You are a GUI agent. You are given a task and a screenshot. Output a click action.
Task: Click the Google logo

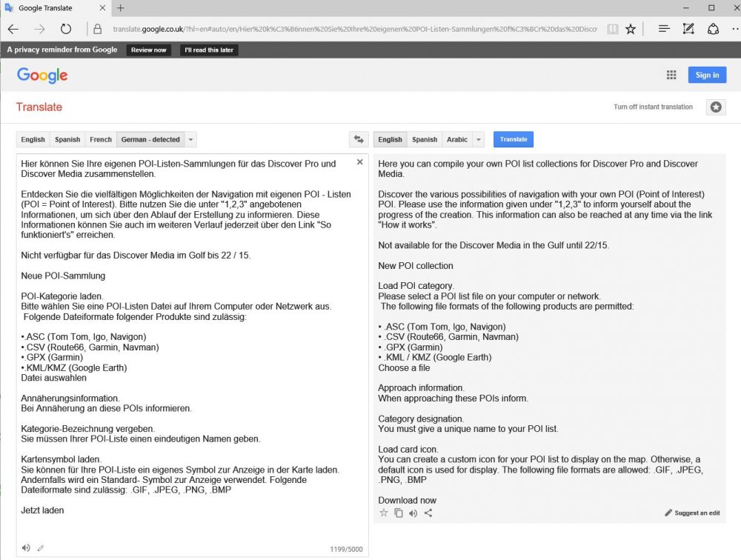pos(42,75)
